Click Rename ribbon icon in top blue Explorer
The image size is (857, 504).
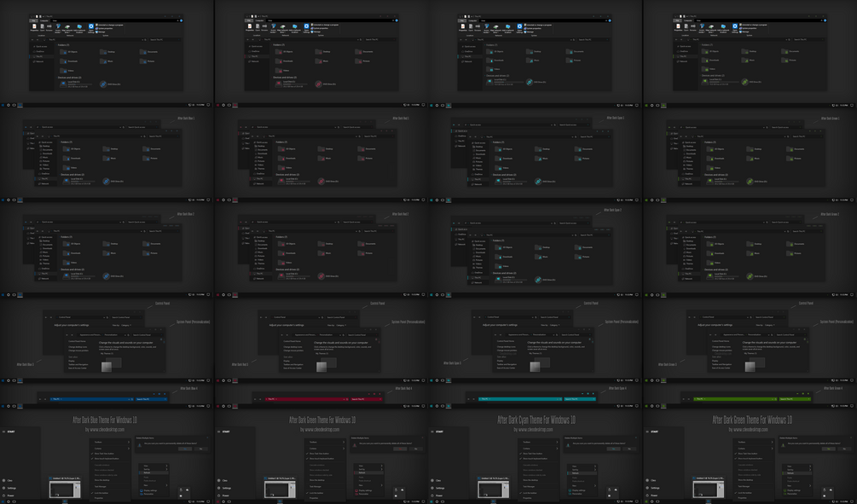point(49,26)
